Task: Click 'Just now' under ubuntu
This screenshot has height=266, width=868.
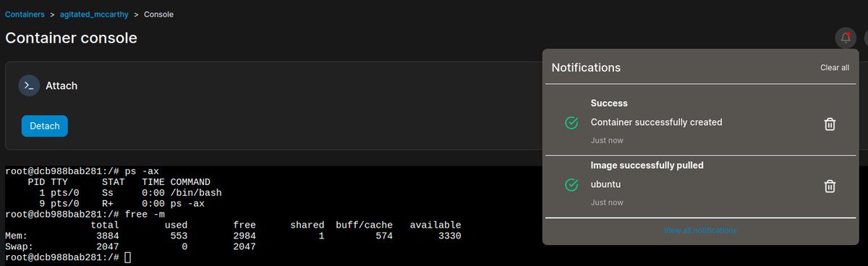Action: [607, 202]
